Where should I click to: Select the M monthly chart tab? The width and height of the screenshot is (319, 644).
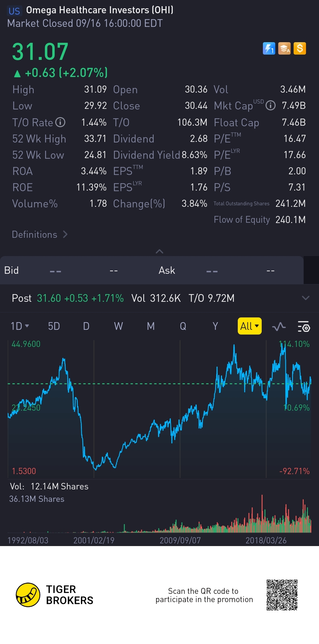[151, 326]
